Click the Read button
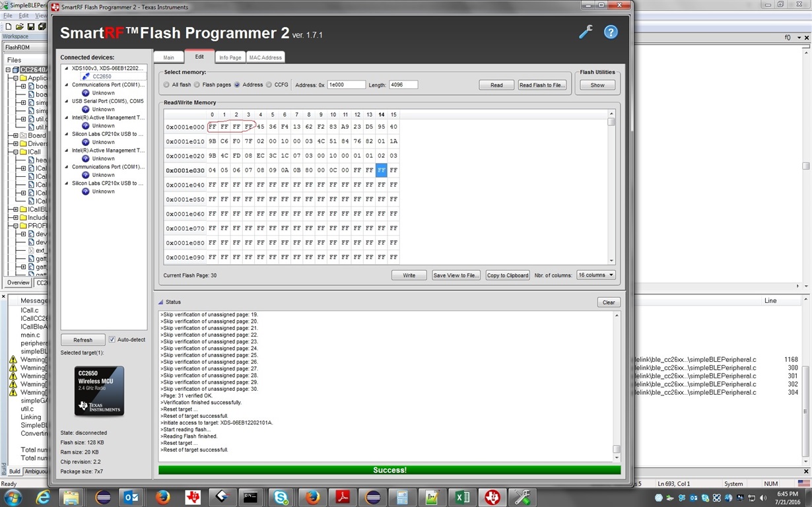 coord(496,84)
